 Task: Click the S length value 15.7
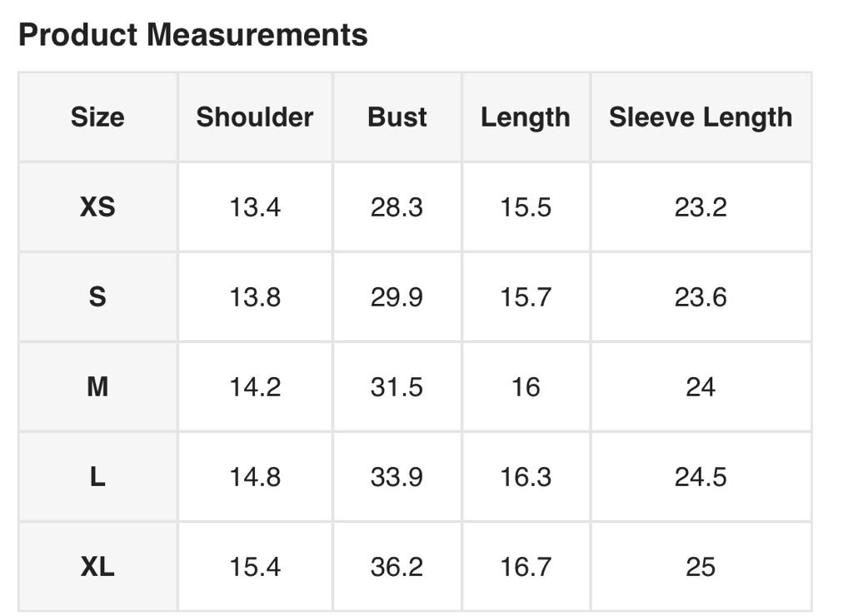point(526,297)
